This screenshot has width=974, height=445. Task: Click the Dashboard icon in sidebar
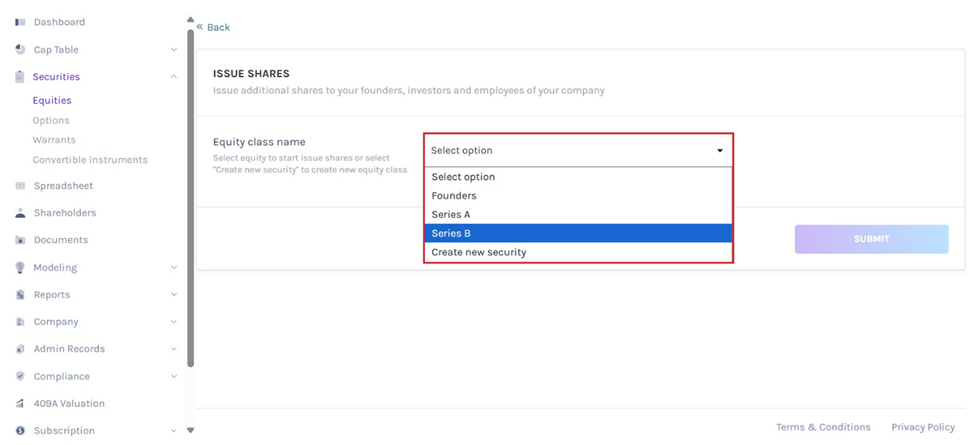tap(20, 22)
